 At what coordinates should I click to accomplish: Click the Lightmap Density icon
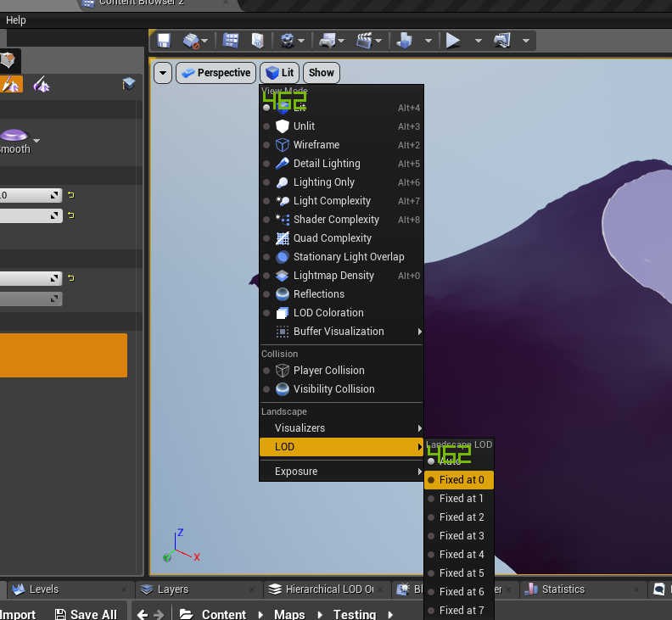pyautogui.click(x=282, y=276)
